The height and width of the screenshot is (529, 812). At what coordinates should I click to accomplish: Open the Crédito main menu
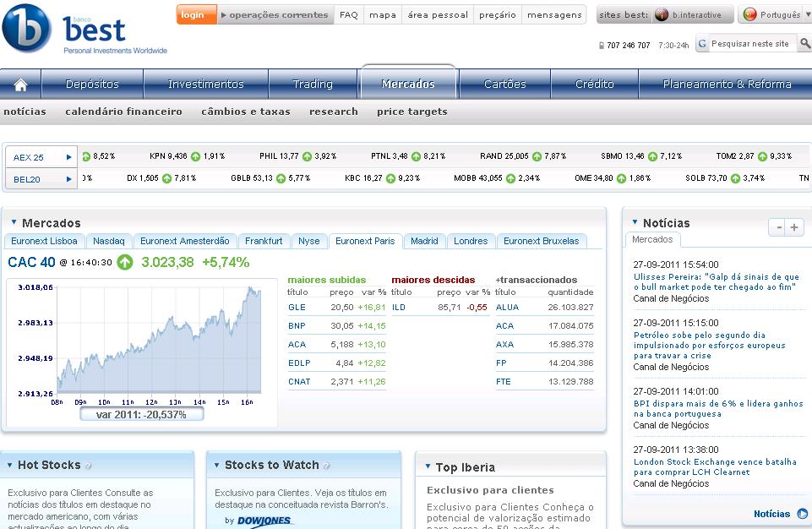point(595,84)
